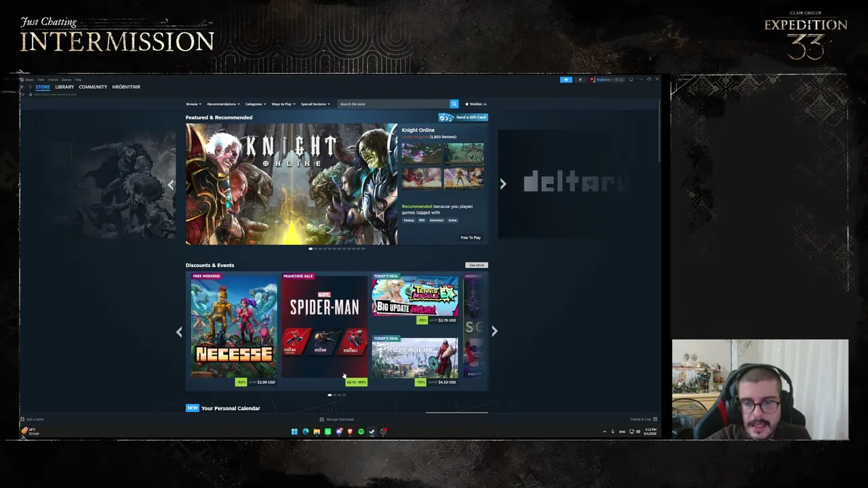Viewport: 868px width, 488px height.
Task: Open the View menu
Action: pos(41,79)
